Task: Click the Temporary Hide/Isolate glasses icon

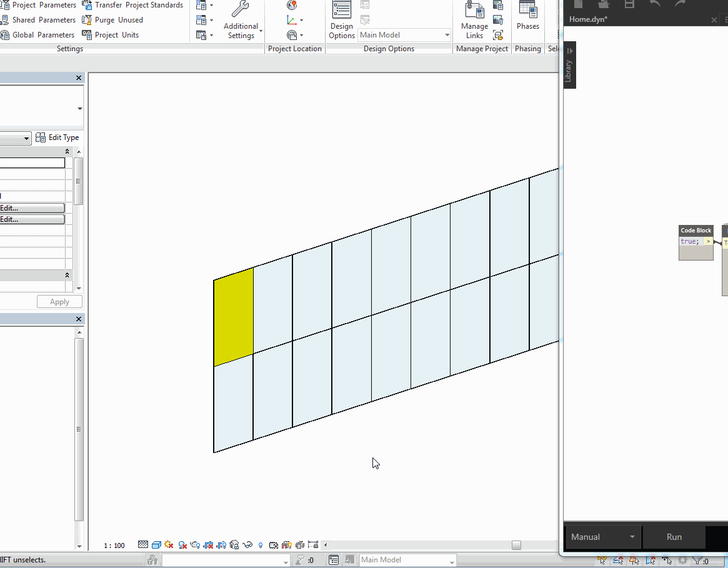Action: [247, 544]
